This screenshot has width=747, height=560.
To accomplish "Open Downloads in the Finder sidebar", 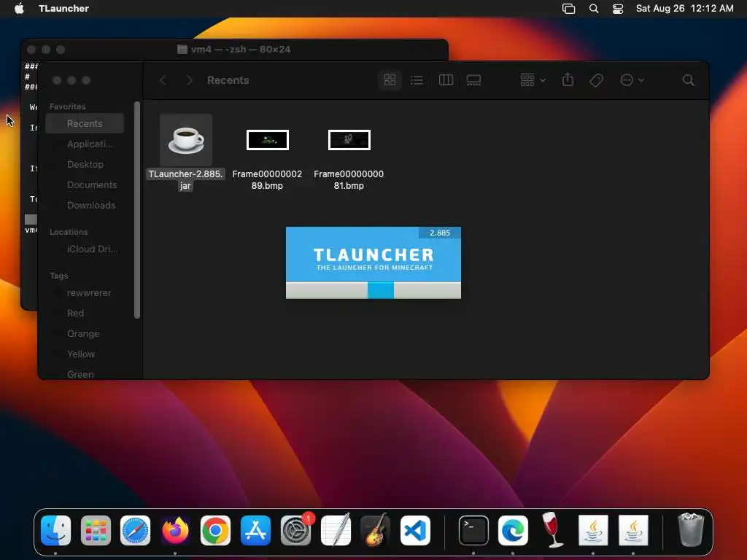I will (85, 205).
